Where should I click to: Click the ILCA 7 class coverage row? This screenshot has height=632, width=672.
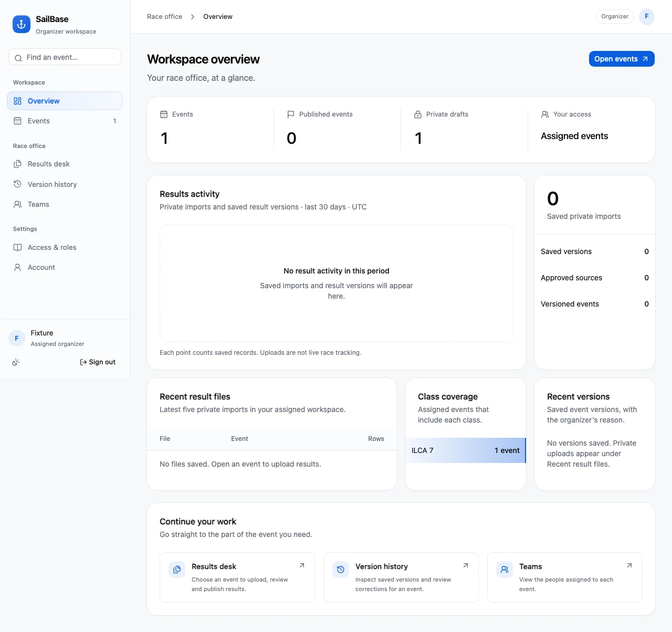(x=466, y=450)
